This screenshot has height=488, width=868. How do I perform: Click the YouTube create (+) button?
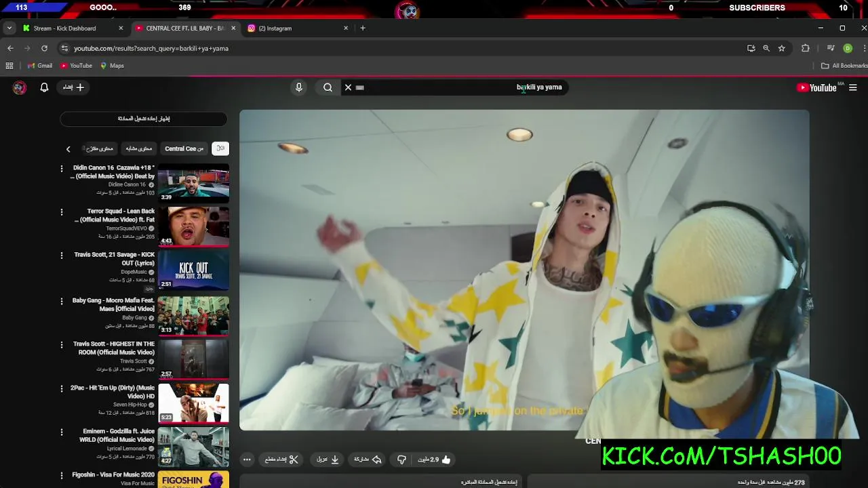click(74, 87)
